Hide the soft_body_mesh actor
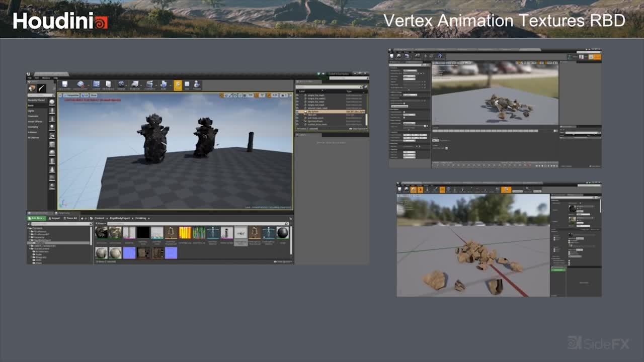Image resolution: width=644 pixels, height=362 pixels. [297, 118]
